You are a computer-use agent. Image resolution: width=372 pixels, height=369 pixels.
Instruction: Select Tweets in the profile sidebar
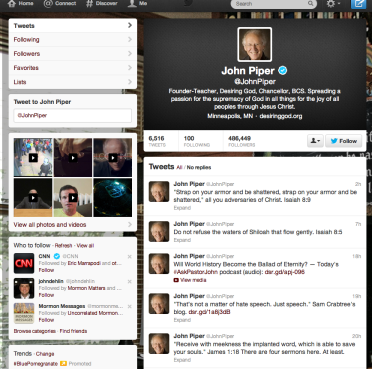click(73, 26)
